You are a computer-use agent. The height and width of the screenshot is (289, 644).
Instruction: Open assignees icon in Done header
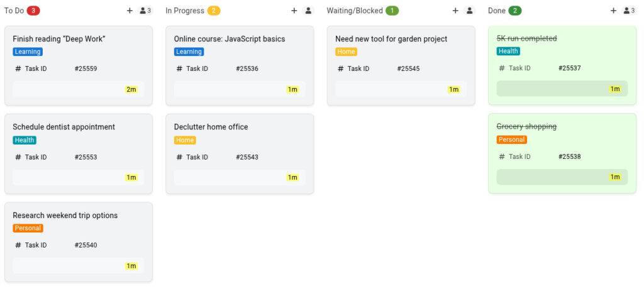click(x=629, y=11)
